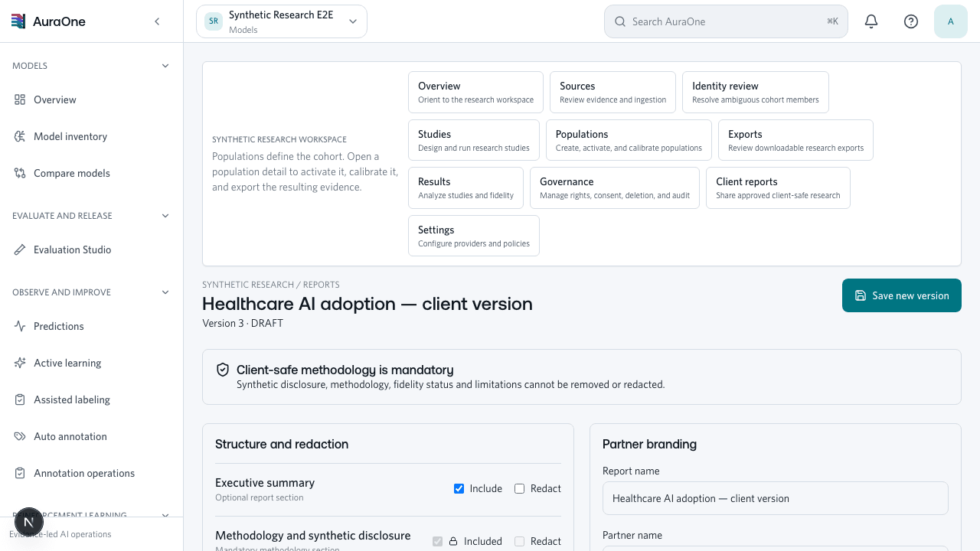The width and height of the screenshot is (980, 551).
Task: Open the Studies workspace tab
Action: [474, 140]
